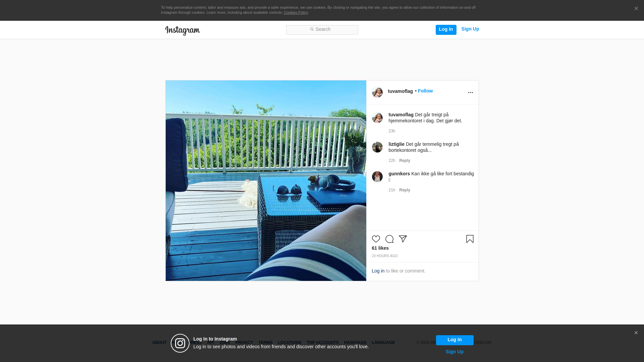Close the bottom login banner
Viewport: 644px width, 362px height.
636,333
